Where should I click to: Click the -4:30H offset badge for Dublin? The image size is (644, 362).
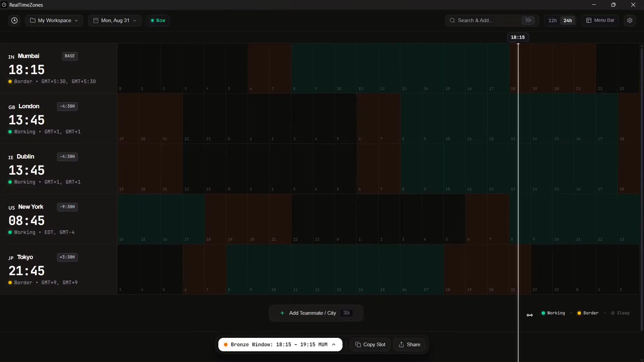point(67,157)
